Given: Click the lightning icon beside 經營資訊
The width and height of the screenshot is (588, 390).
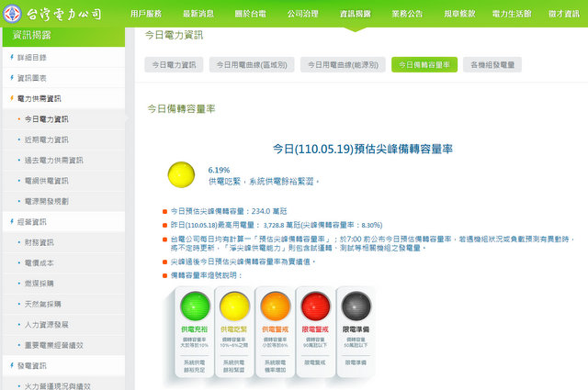Looking at the screenshot, I should (12, 222).
